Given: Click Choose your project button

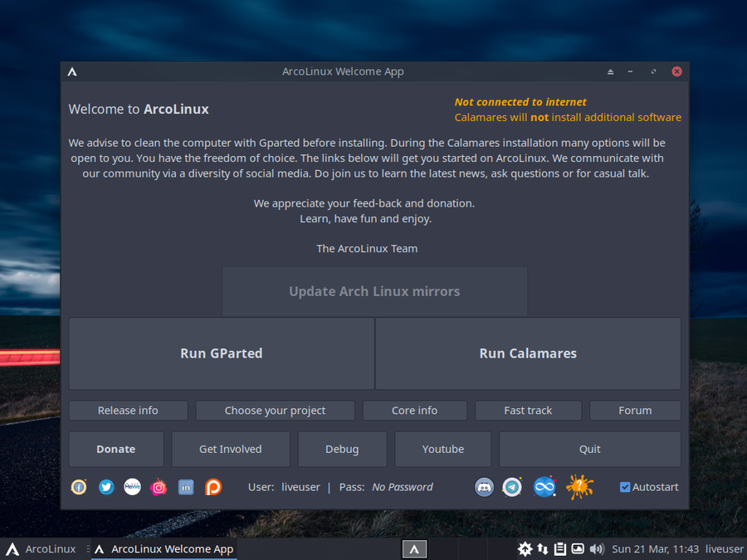Looking at the screenshot, I should coord(275,411).
